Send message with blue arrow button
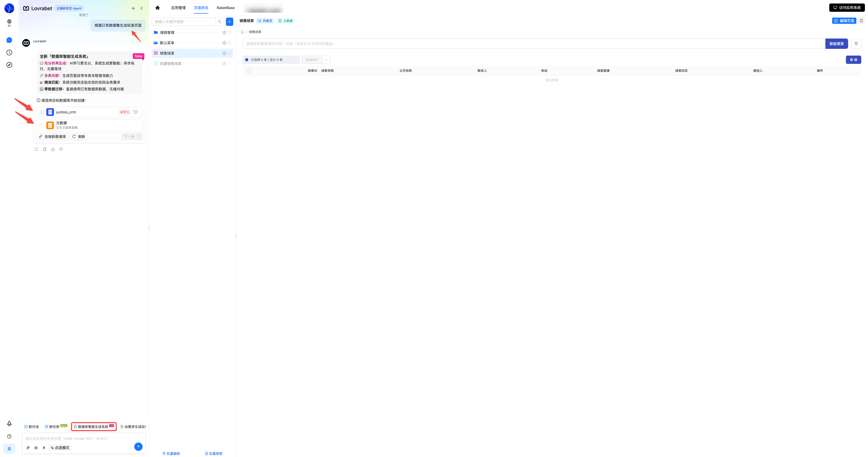The width and height of the screenshot is (868, 457). tap(138, 447)
